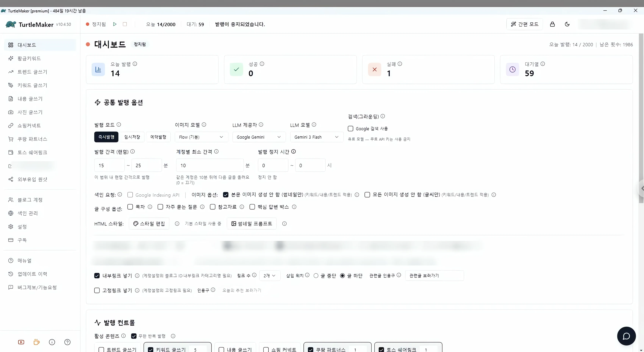Open the chat support bubble
Screen dimensions: 644x352
pos(626,336)
